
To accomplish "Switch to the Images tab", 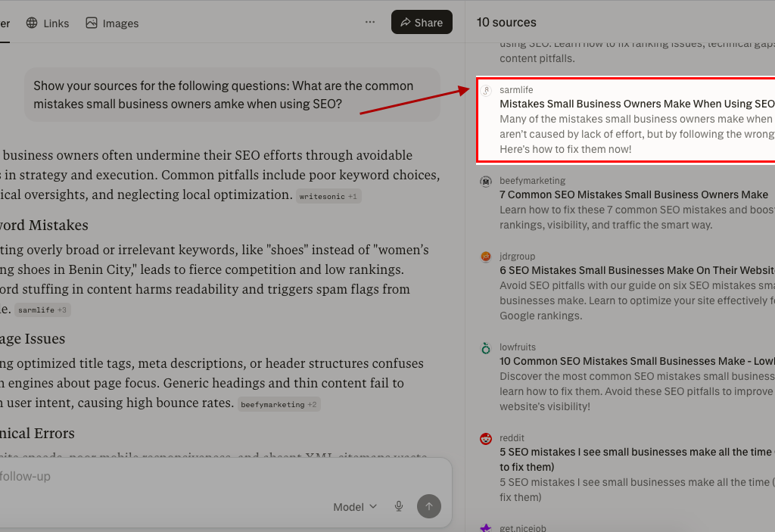I will click(x=112, y=23).
